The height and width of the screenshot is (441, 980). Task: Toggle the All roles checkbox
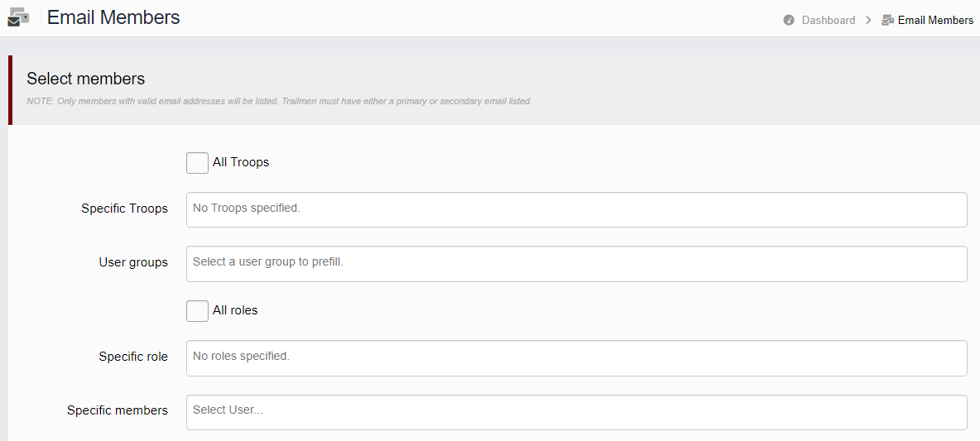pos(198,311)
